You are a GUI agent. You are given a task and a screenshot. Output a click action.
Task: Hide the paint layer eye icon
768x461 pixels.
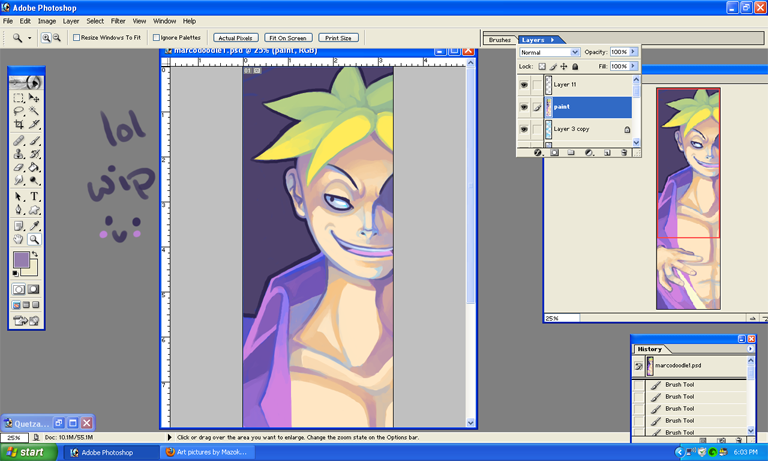[524, 107]
